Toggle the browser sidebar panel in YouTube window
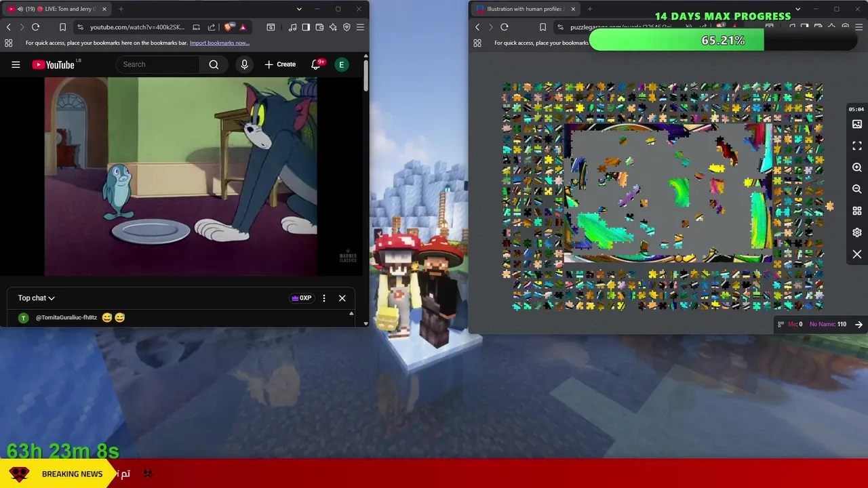Image resolution: width=868 pixels, height=488 pixels. coord(306,27)
